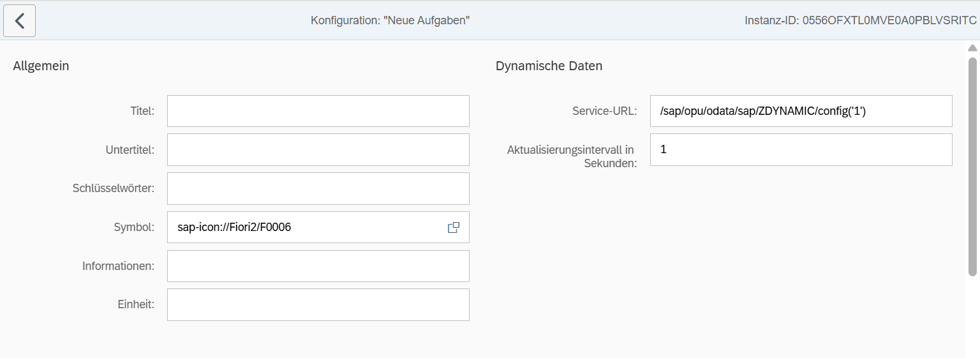980x358 pixels.
Task: Click into the Schlüsselwörter input field
Action: point(318,189)
